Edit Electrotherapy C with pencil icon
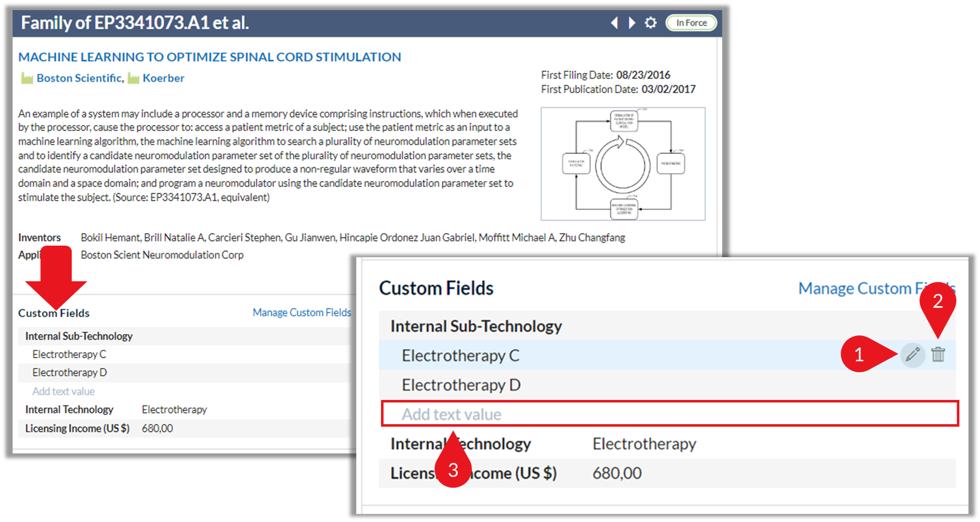Image resolution: width=980 pixels, height=522 pixels. pos(912,355)
